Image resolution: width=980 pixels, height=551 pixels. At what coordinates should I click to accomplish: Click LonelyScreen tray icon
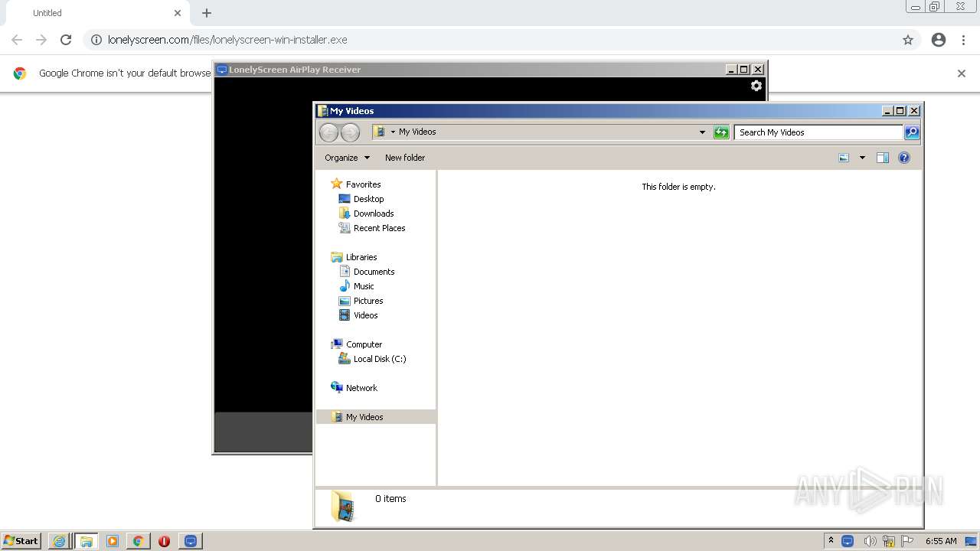pos(848,541)
